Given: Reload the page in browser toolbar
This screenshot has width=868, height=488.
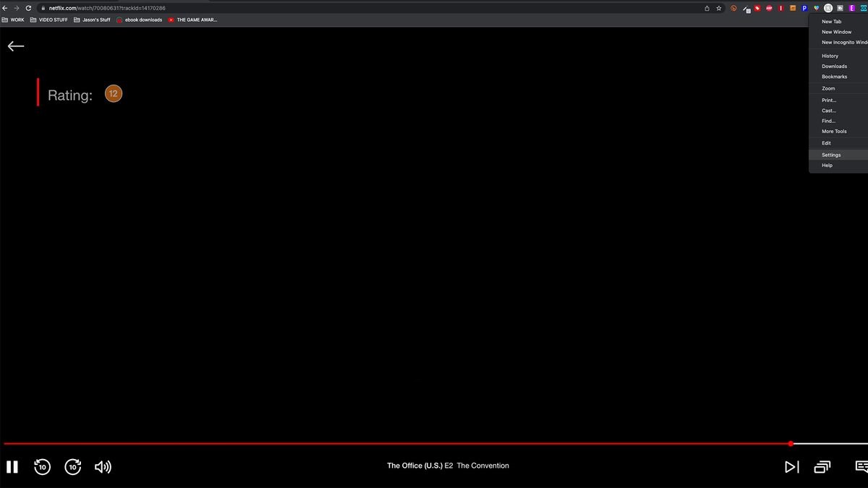Looking at the screenshot, I should point(28,8).
